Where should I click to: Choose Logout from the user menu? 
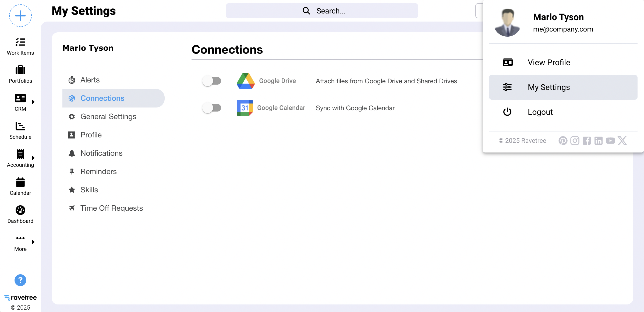(x=540, y=112)
